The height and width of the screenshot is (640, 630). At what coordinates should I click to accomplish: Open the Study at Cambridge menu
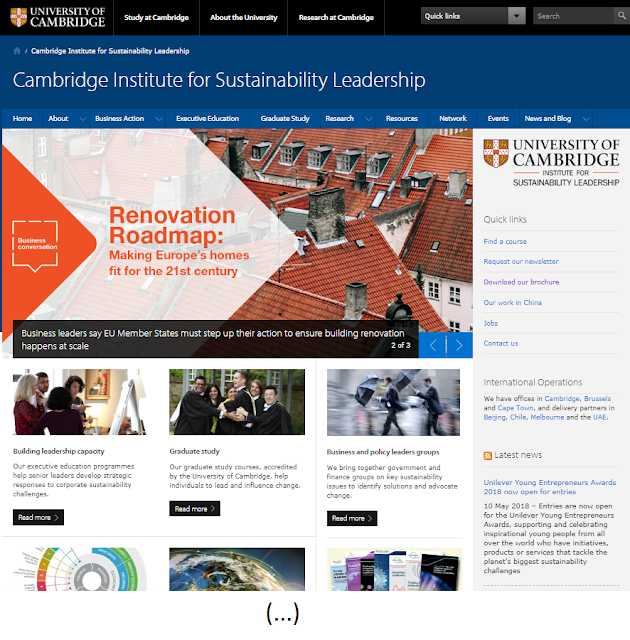[x=156, y=18]
